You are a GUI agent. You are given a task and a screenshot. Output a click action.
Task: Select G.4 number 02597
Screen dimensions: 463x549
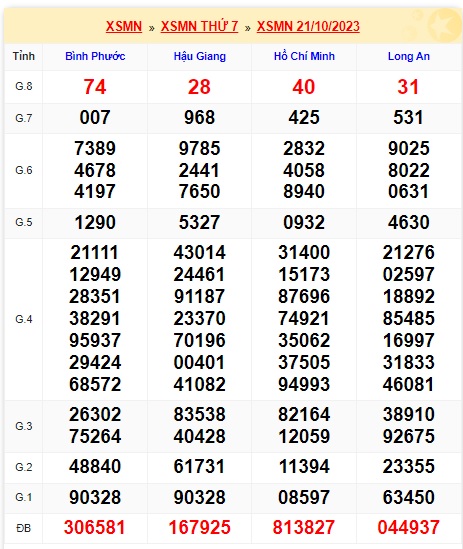(x=409, y=274)
